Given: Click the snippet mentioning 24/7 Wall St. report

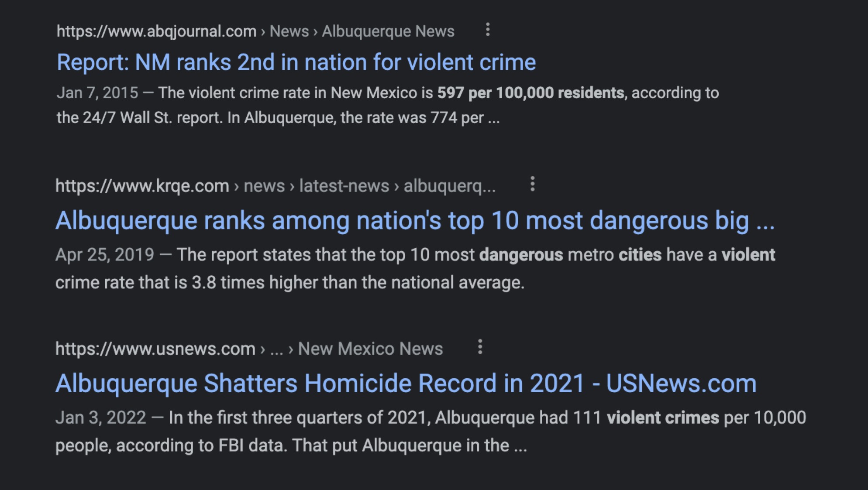Looking at the screenshot, I should point(388,105).
